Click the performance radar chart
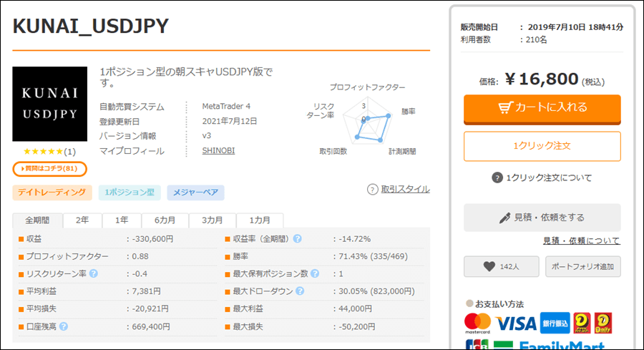 (x=367, y=120)
